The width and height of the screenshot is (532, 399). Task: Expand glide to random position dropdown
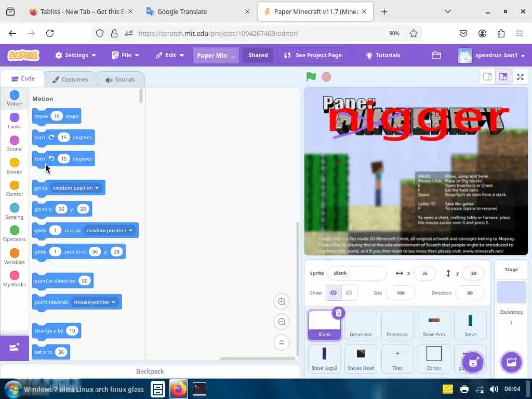pyautogui.click(x=109, y=230)
